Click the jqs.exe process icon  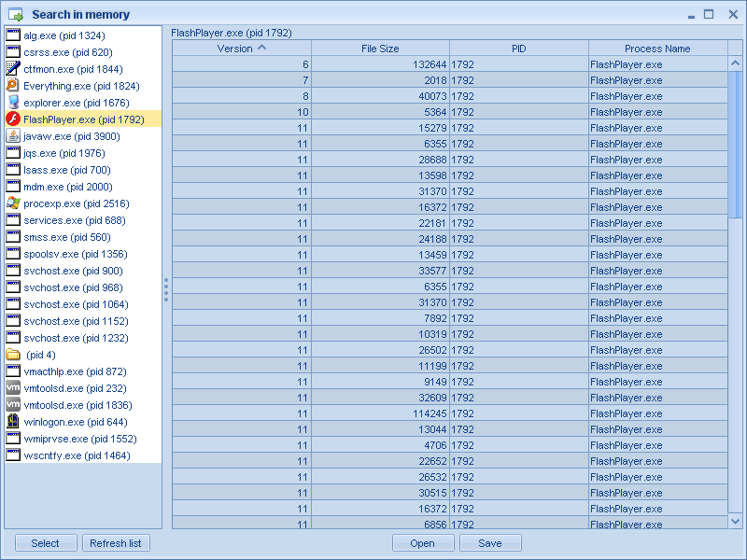(13, 153)
